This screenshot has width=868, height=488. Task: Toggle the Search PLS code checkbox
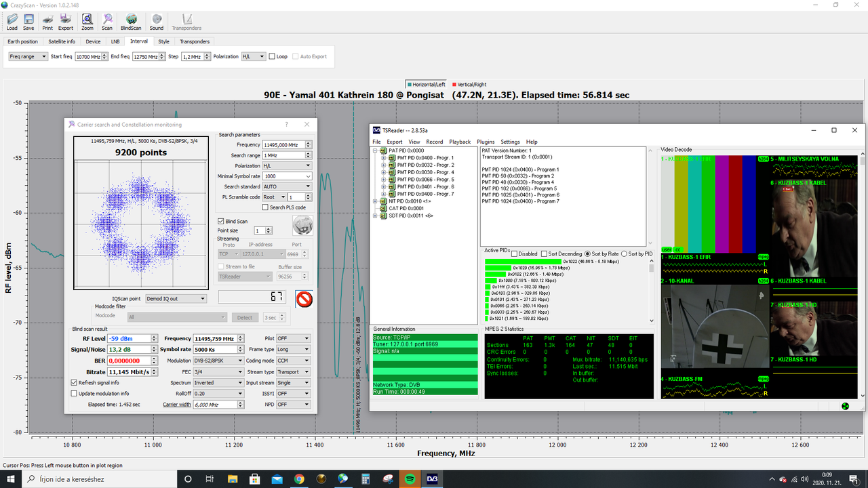coord(265,207)
